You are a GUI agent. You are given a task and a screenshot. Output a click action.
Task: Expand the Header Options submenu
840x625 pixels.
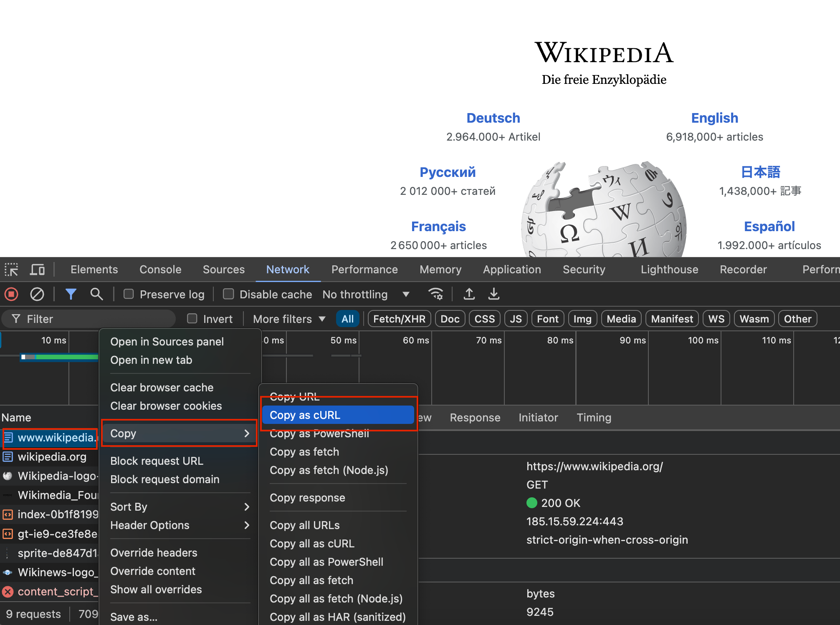tap(180, 525)
